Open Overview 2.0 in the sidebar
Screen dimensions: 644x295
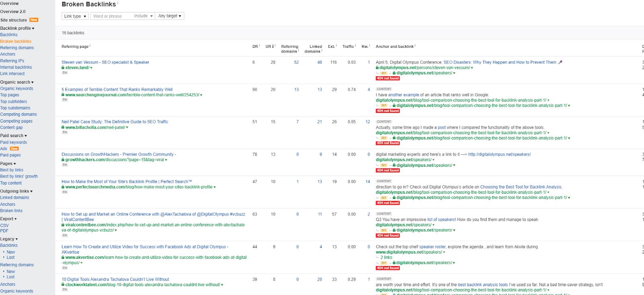click(13, 12)
